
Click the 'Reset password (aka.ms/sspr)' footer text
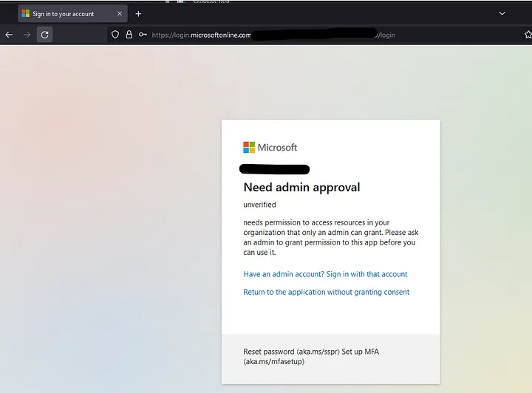pyautogui.click(x=291, y=352)
